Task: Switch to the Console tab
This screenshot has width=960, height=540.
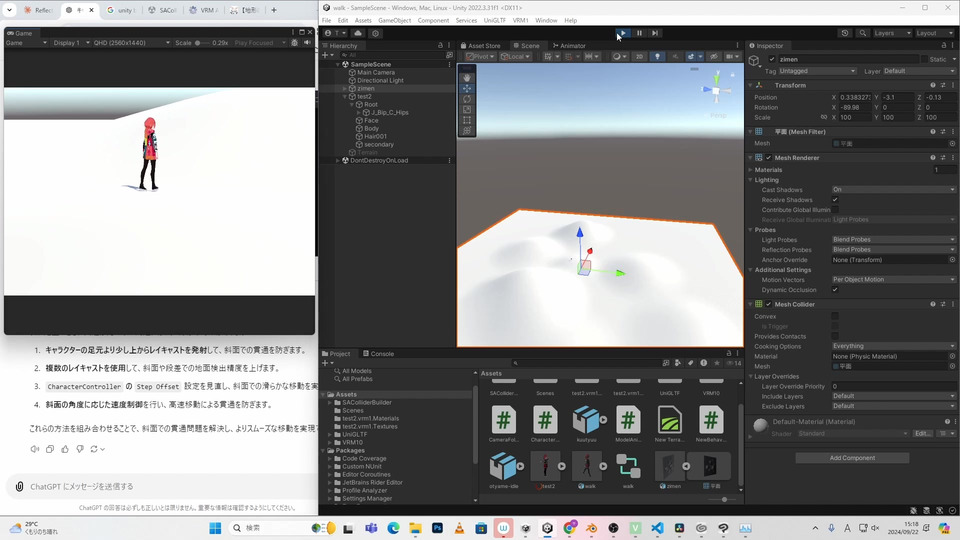Action: pos(378,353)
